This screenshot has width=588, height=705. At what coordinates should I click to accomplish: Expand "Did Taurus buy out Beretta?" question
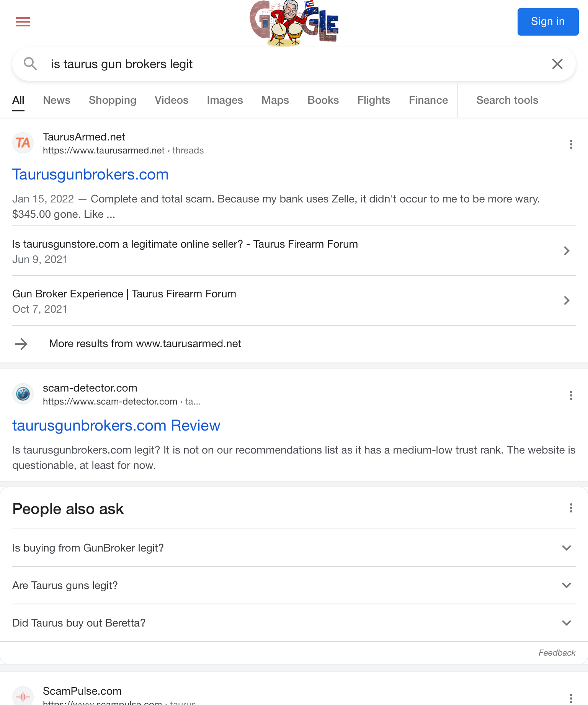(x=294, y=623)
